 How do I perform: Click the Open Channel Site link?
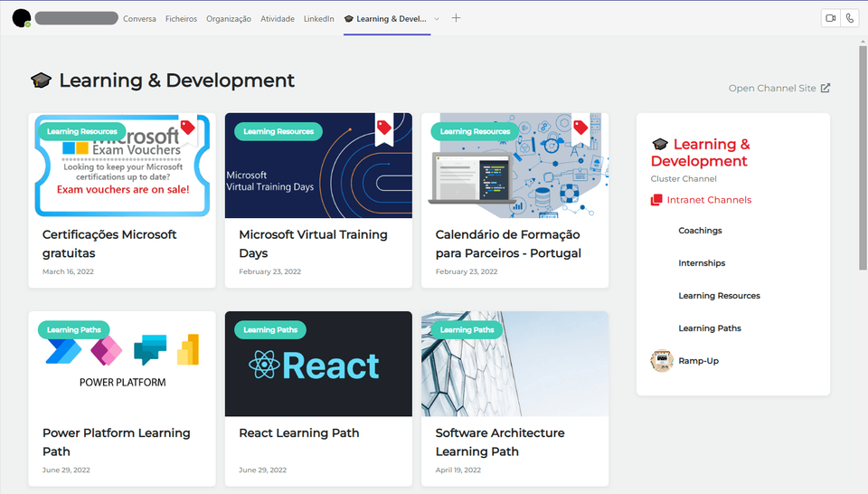click(x=778, y=88)
